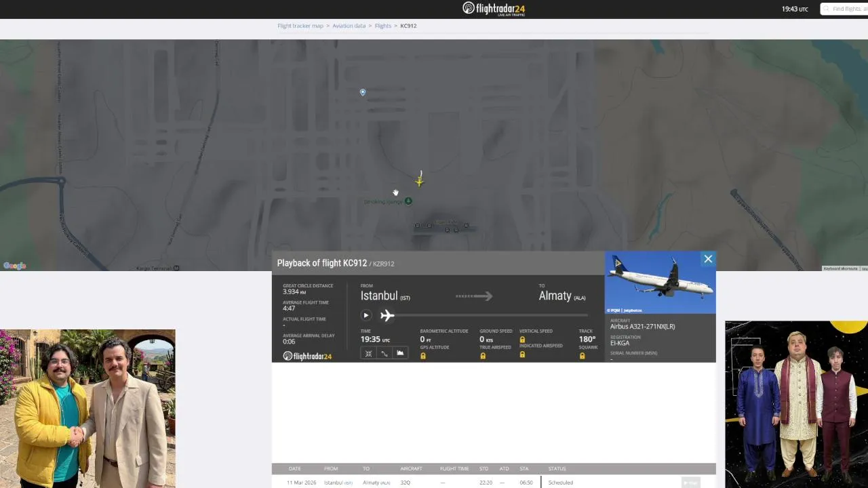Click the 'EI-KGA' registration text
The image size is (868, 488).
[x=620, y=343]
